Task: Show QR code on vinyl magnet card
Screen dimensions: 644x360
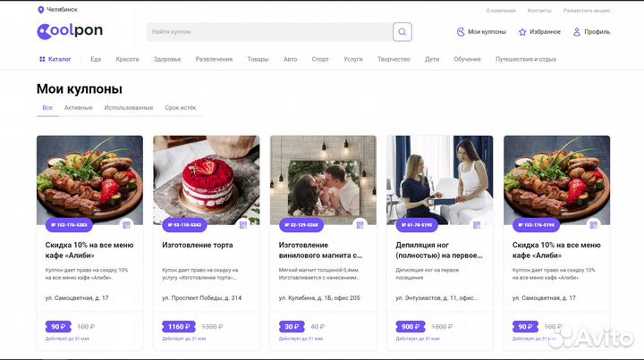Action: pos(360,225)
